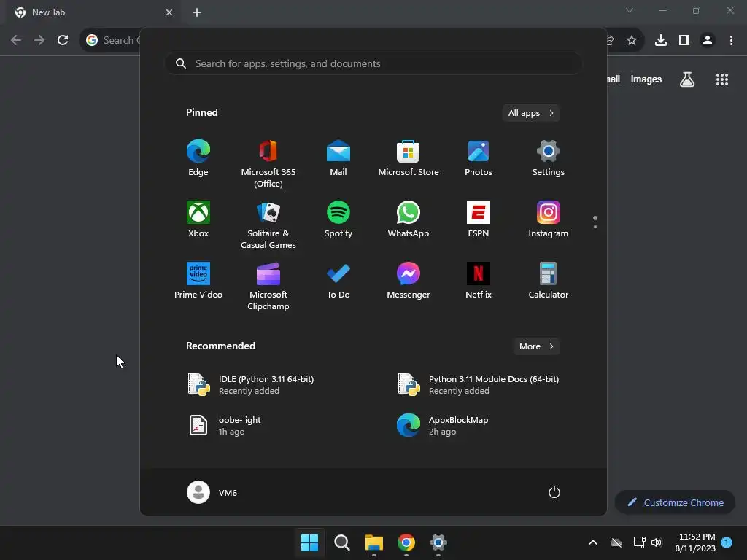Launch Netflix

coord(479,281)
